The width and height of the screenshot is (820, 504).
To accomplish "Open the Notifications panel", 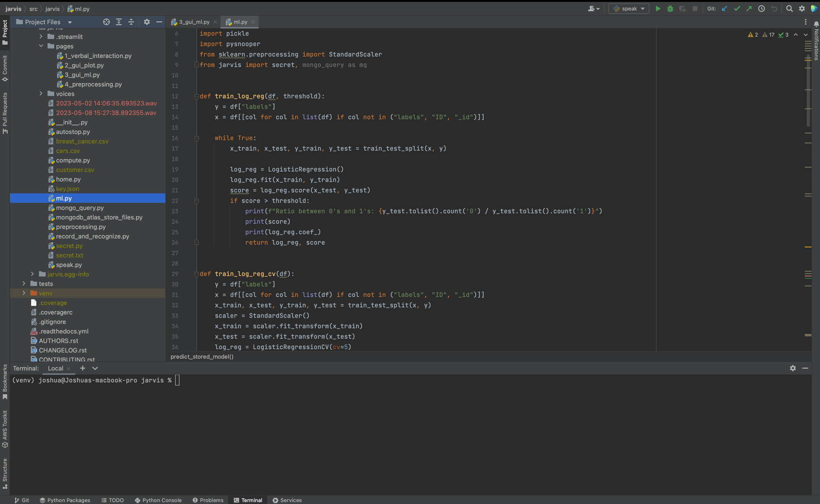I will pos(816,41).
